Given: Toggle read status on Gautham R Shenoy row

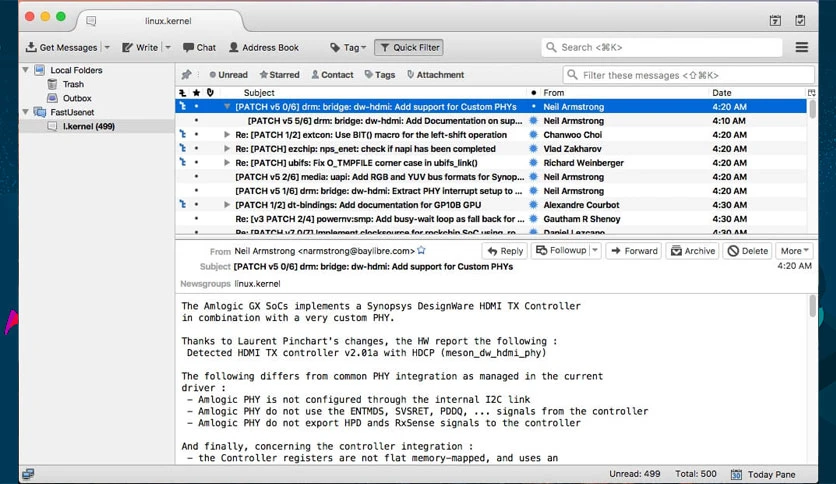Looking at the screenshot, I should click(533, 219).
